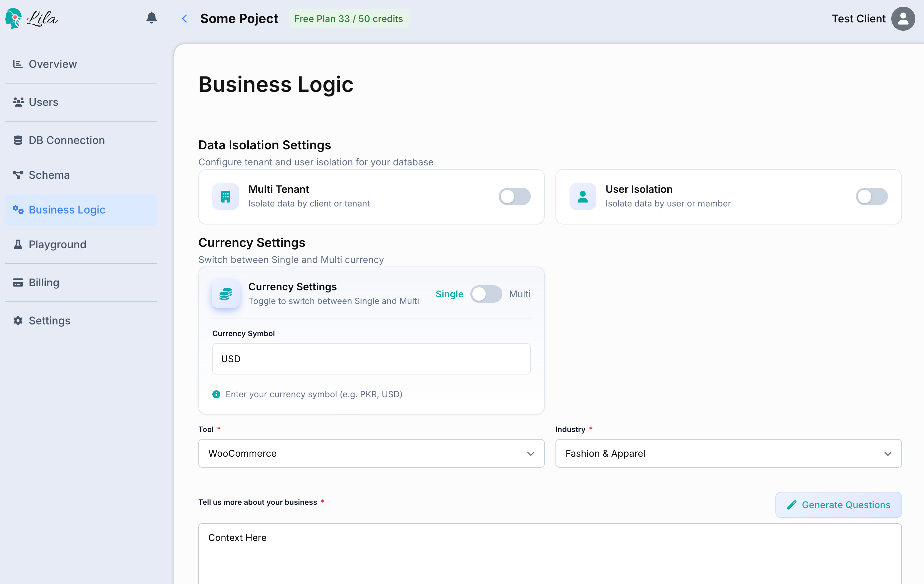Viewport: 924px width, 584px height.
Task: Open the Industry dropdown showing Fashion & Apparel
Action: pyautogui.click(x=728, y=453)
